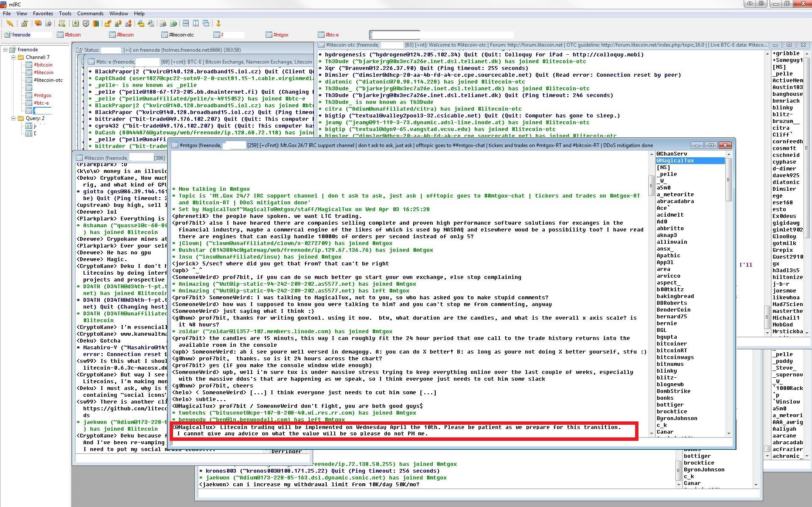Click the #mtgox window message input box
The width and height of the screenshot is (812, 507).
[409, 442]
